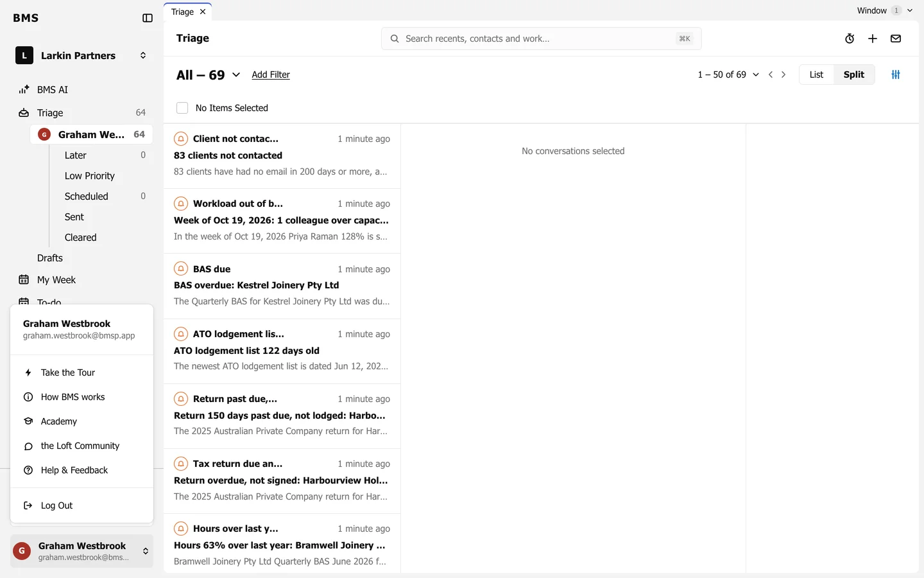Select Take the Tour menu item
The width and height of the screenshot is (924, 578).
[x=81, y=372]
